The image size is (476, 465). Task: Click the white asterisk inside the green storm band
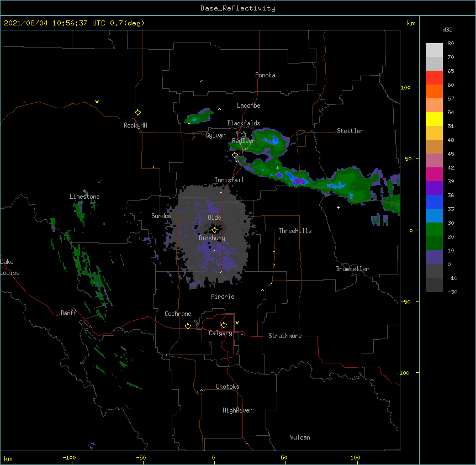point(277,168)
